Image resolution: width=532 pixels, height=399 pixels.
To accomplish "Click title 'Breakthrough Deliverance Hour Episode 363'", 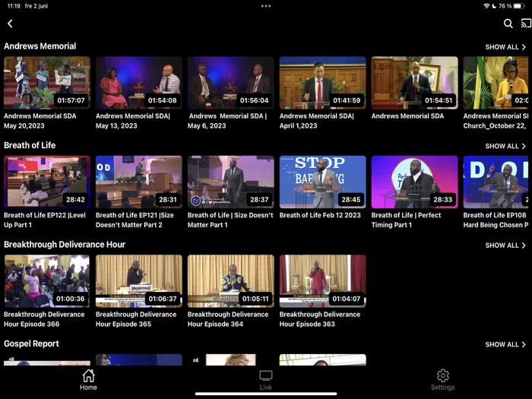I will [x=320, y=319].
